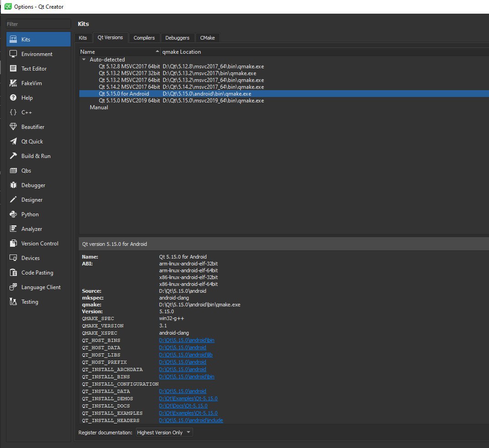Select the Language Client icon
The image size is (489, 448).
13,287
